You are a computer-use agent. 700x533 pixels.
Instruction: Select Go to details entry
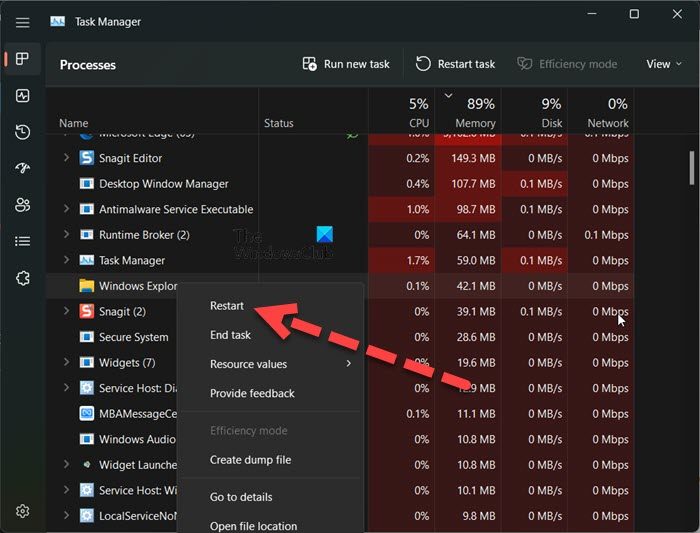pos(241,497)
